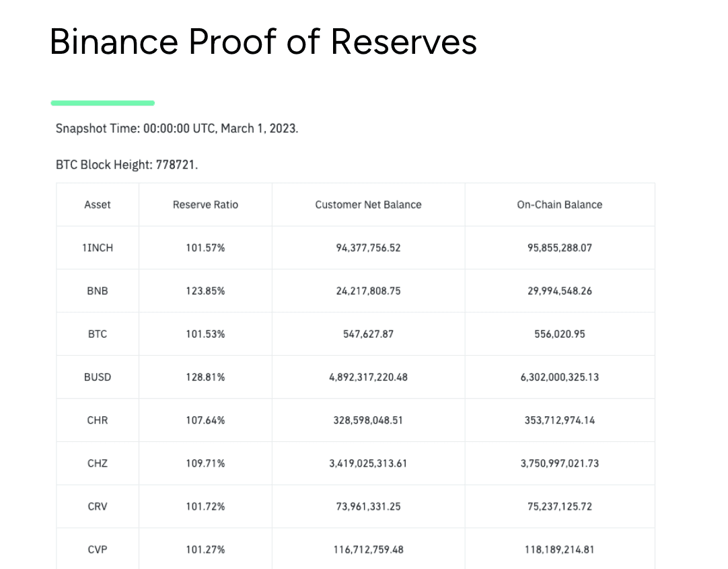Click the BTC asset cell
This screenshot has height=569, width=728.
[x=98, y=334]
